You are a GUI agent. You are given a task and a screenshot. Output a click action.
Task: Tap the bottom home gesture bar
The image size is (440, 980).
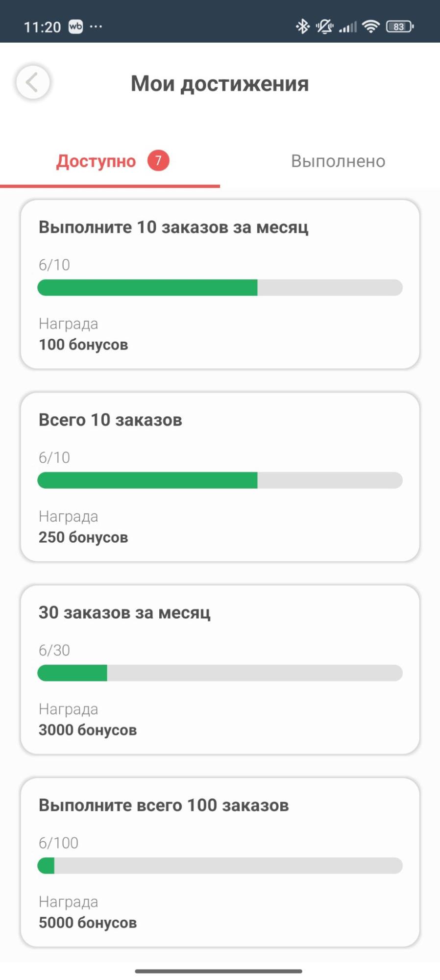(x=219, y=971)
